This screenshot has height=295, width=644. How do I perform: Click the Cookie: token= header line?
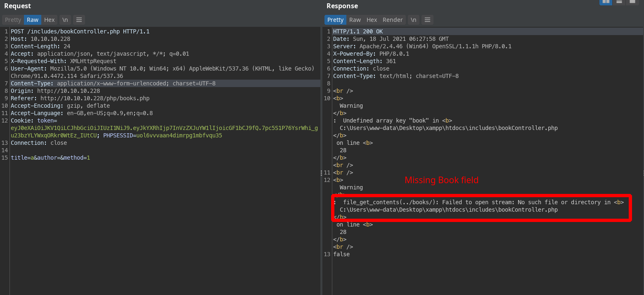[34, 120]
